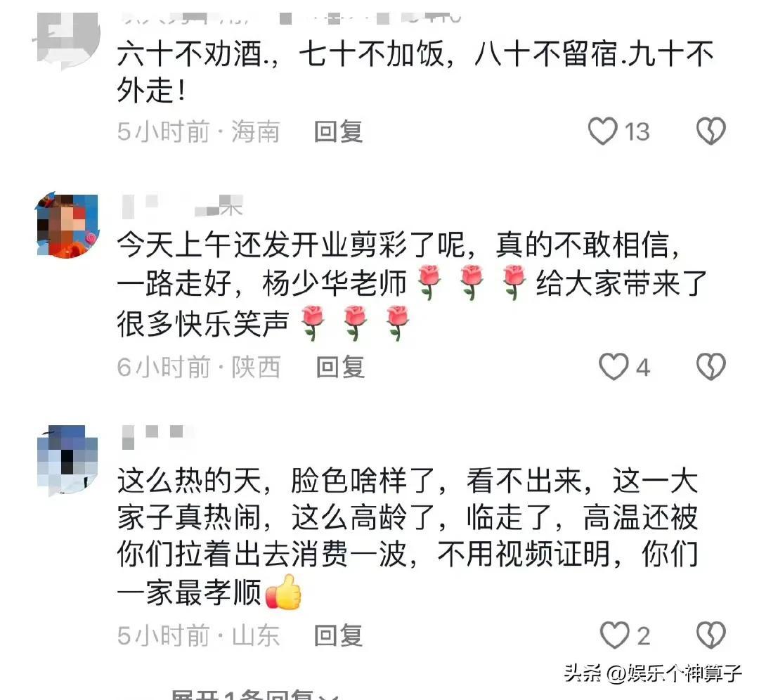Open the first commenter's blurred avatar
This screenshot has width=759, height=700.
(x=66, y=39)
